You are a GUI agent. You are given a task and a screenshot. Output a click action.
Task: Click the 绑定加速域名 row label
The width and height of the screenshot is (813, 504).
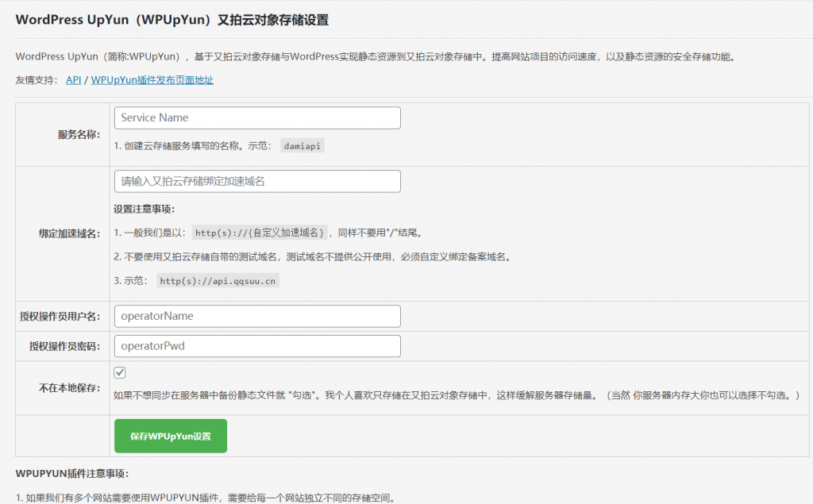coord(69,233)
